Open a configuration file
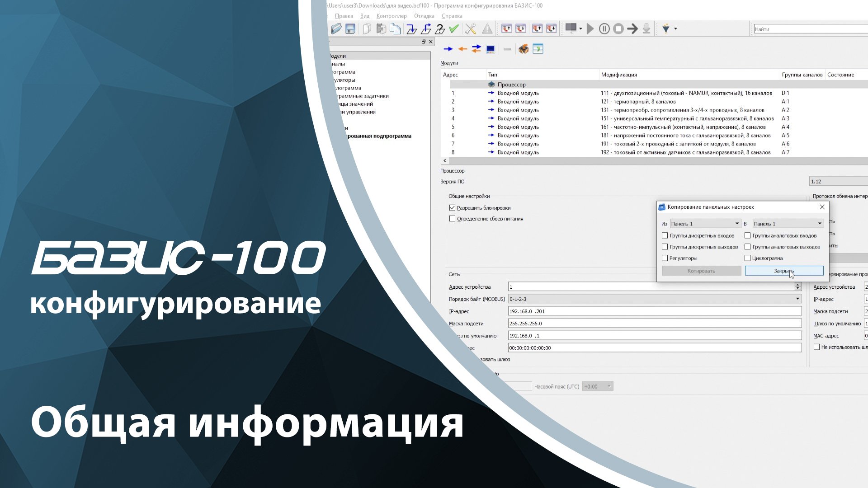 (336, 28)
